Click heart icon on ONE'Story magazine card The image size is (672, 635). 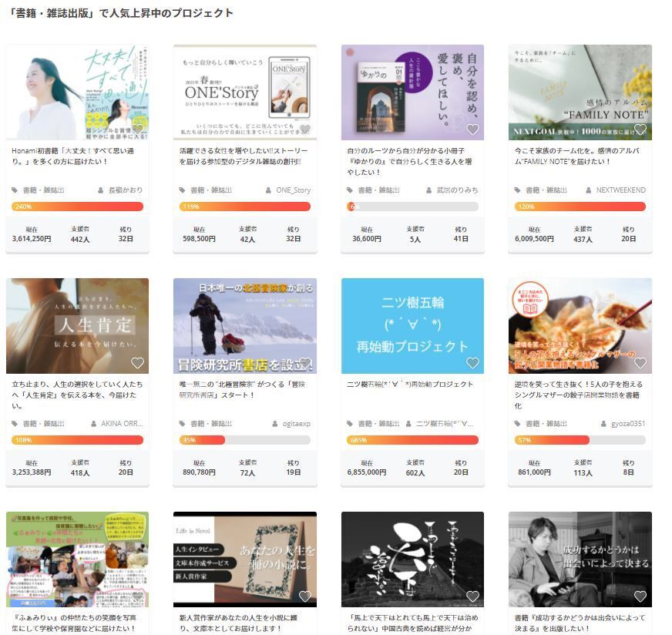coord(304,129)
